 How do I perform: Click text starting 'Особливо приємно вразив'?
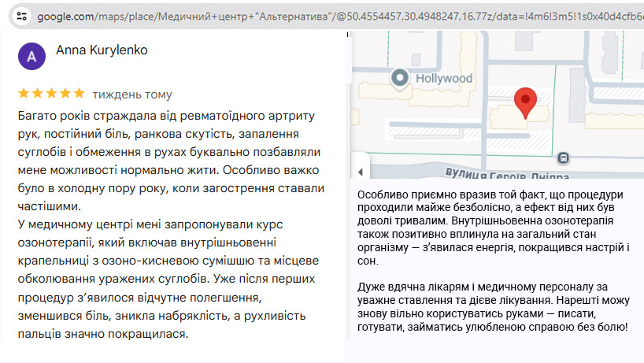pos(494,228)
